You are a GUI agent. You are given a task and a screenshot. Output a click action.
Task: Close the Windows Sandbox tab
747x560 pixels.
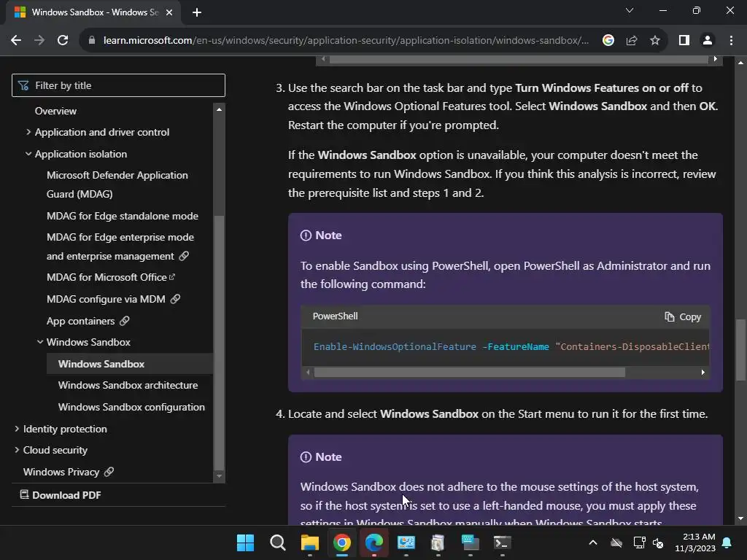[169, 12]
